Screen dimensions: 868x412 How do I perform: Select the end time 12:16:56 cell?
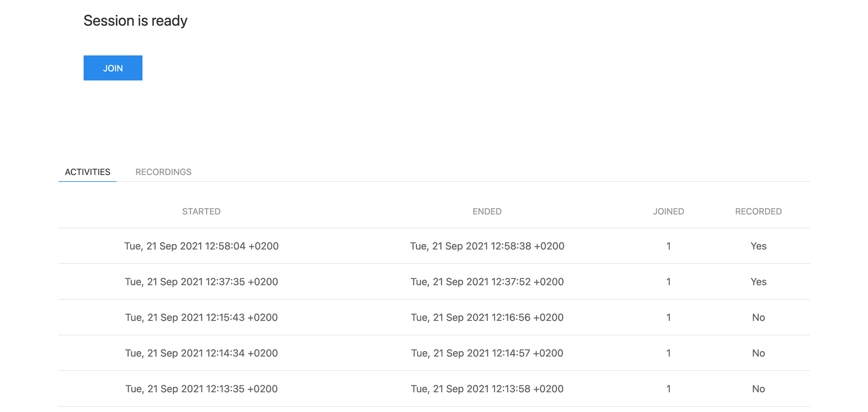[x=487, y=317]
